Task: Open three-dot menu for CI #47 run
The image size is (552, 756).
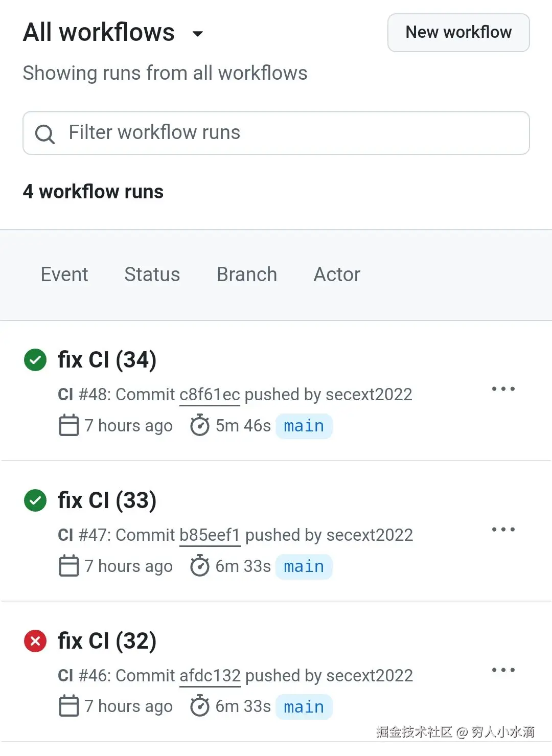Action: (x=503, y=530)
